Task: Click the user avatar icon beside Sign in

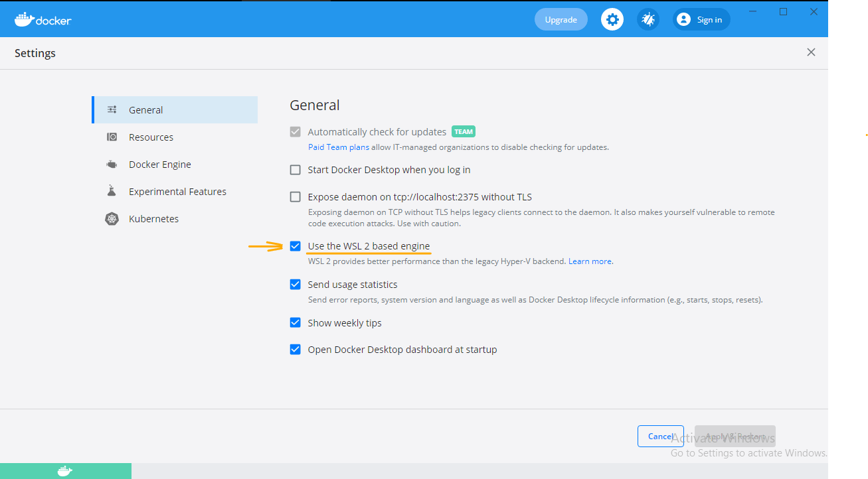Action: coord(683,19)
